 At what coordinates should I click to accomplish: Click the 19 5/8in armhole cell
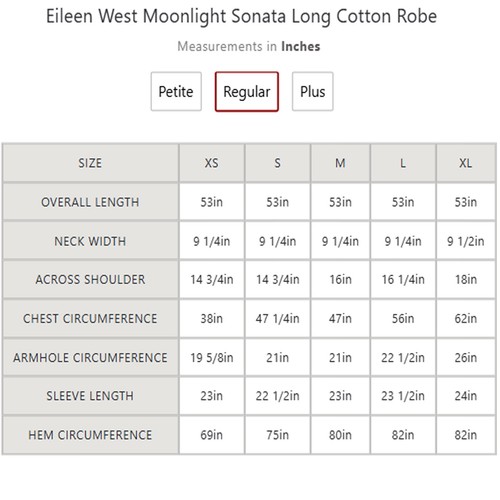[212, 357]
